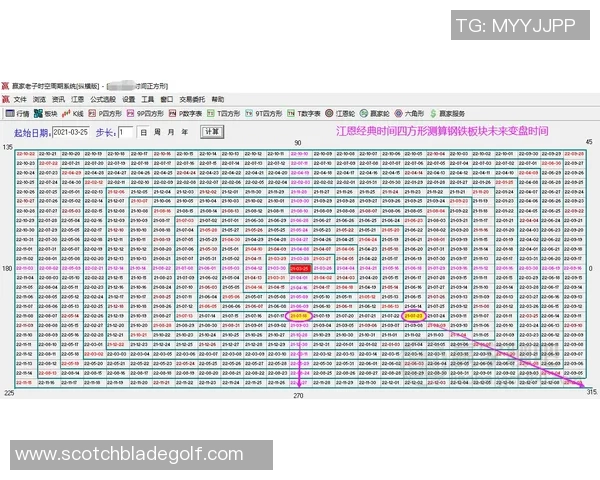Select 年 as step unit

coord(185,132)
